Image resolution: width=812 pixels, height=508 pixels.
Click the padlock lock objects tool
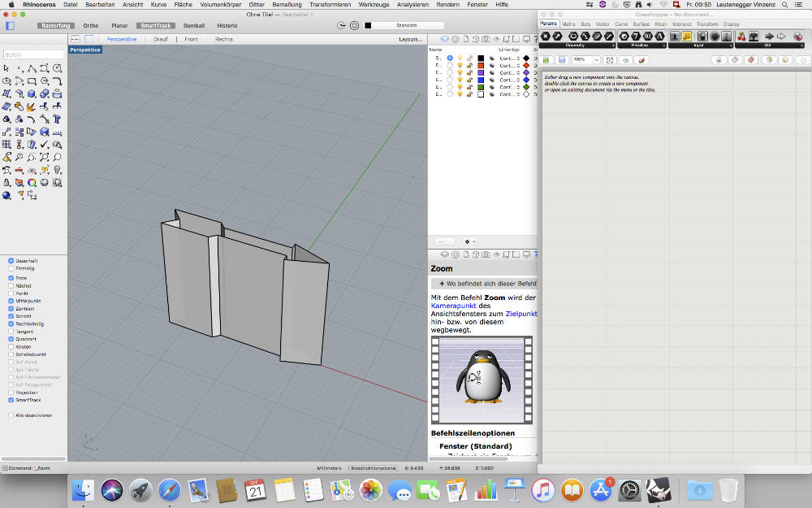click(6, 182)
